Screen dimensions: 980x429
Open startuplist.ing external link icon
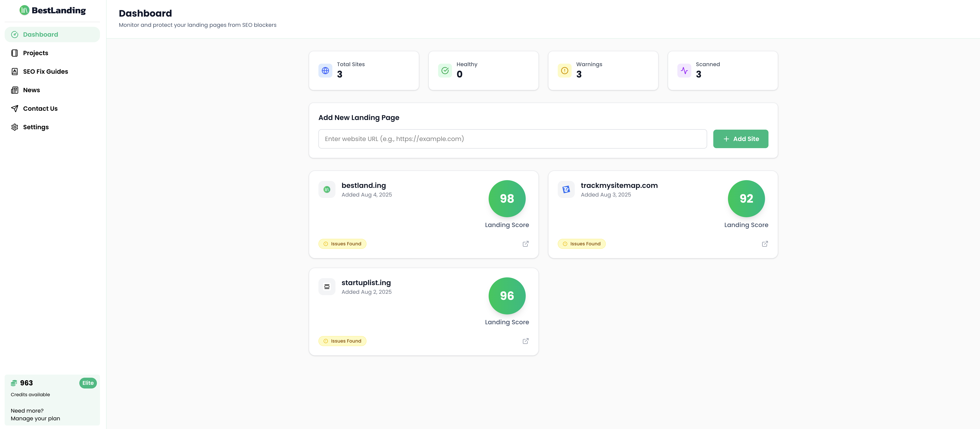(x=525, y=341)
